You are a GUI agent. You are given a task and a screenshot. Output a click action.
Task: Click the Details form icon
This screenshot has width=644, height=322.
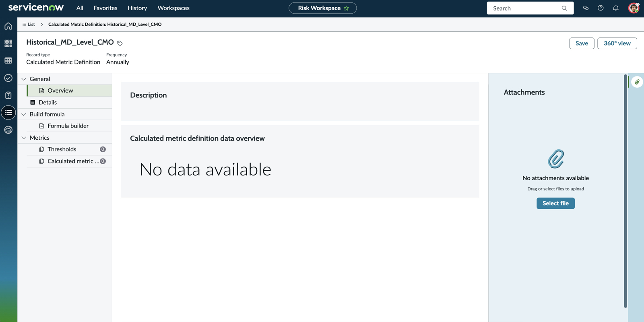tap(33, 102)
